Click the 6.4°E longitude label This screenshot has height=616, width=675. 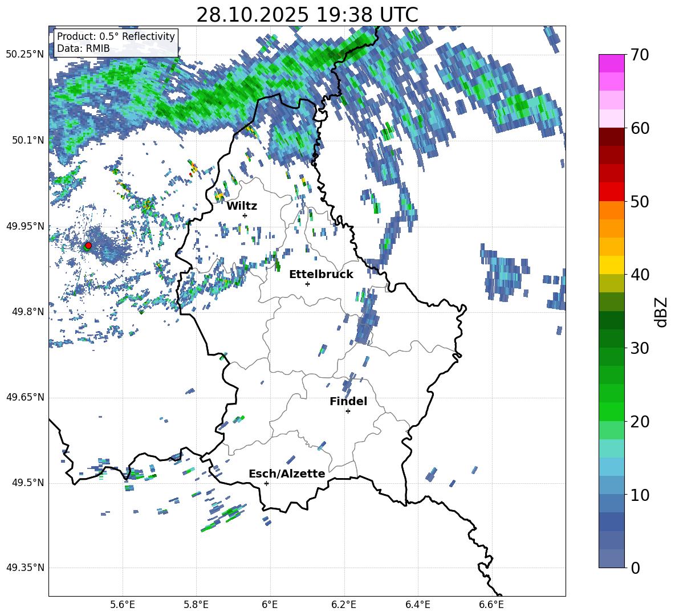pos(418,605)
